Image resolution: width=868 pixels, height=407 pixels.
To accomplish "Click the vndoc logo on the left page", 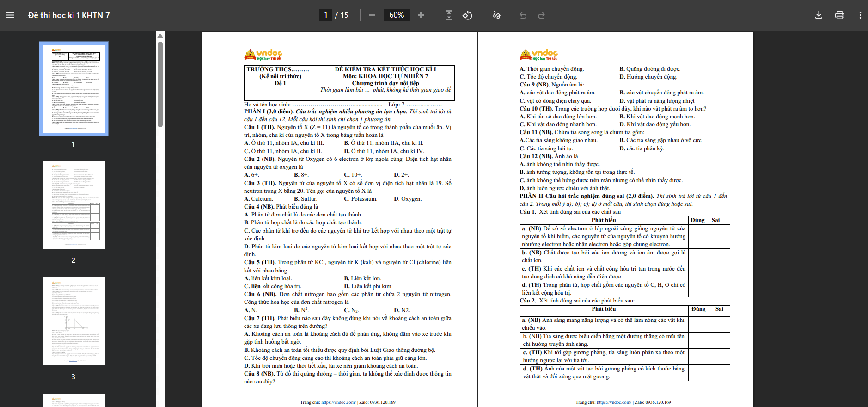I will [x=263, y=55].
